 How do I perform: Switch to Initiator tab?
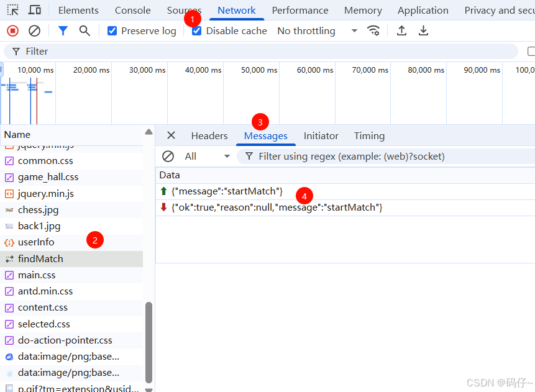coord(321,136)
